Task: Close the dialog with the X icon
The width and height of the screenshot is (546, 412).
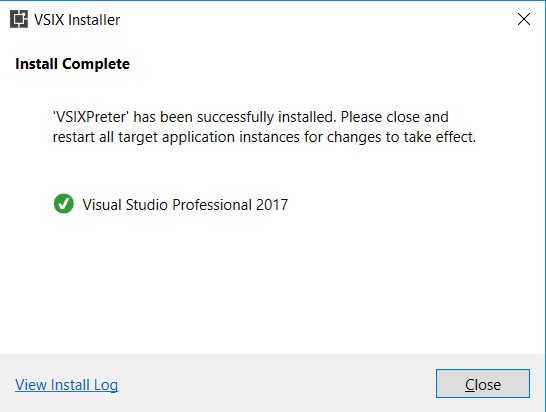Action: [x=524, y=19]
